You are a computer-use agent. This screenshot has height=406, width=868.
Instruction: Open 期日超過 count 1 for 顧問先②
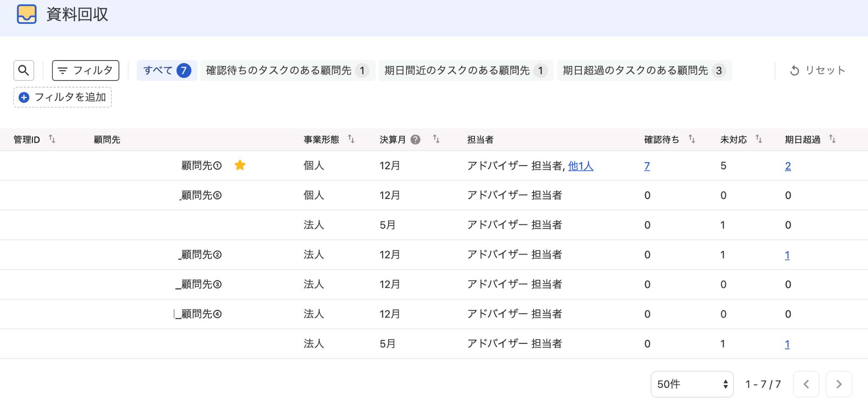point(787,255)
